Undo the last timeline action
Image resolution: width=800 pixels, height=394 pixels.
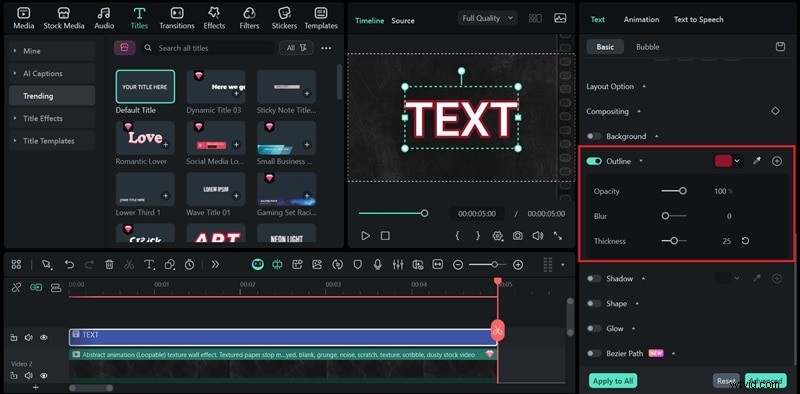point(69,264)
